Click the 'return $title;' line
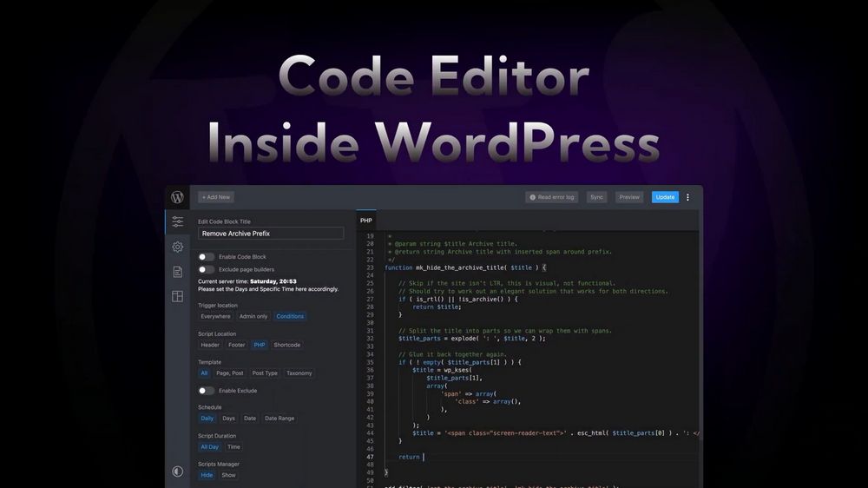Image resolution: width=868 pixels, height=488 pixels. pyautogui.click(x=437, y=307)
